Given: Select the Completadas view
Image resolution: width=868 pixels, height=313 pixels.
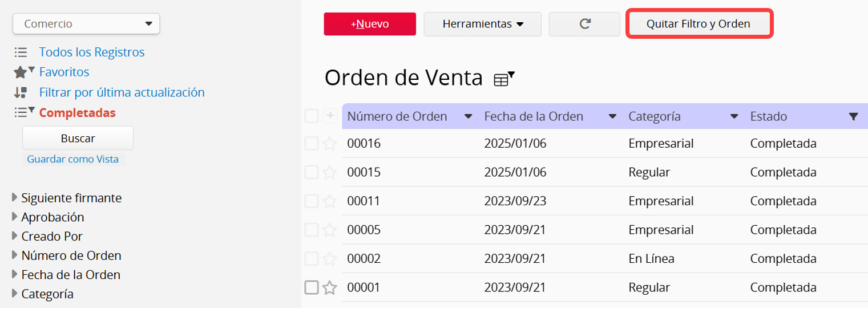Looking at the screenshot, I should [77, 112].
